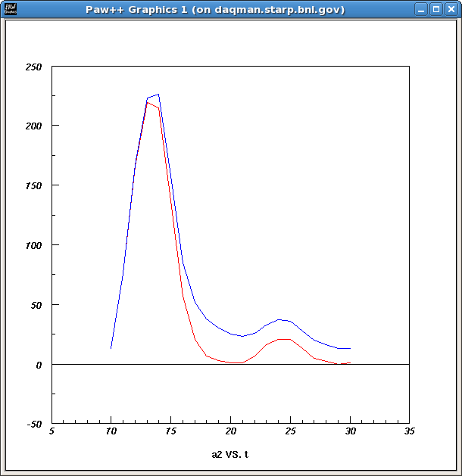Click the blue curve's second bump near t=24
This screenshot has height=476, width=462.
pos(279,319)
